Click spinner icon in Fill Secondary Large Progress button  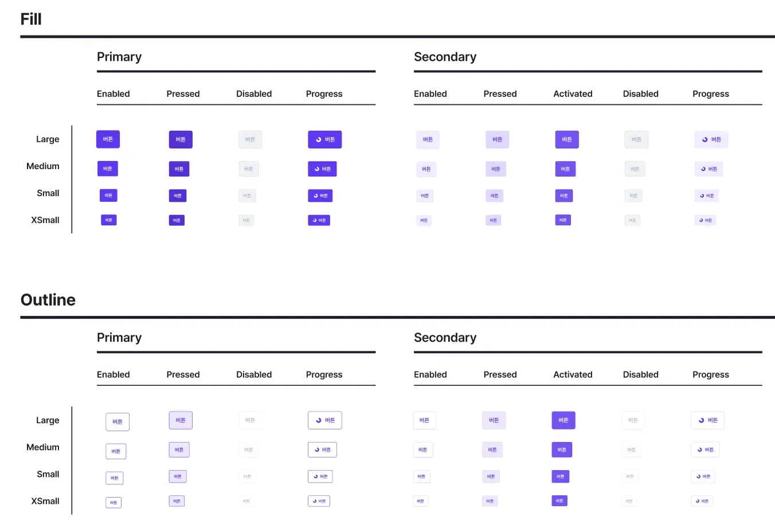click(x=704, y=140)
